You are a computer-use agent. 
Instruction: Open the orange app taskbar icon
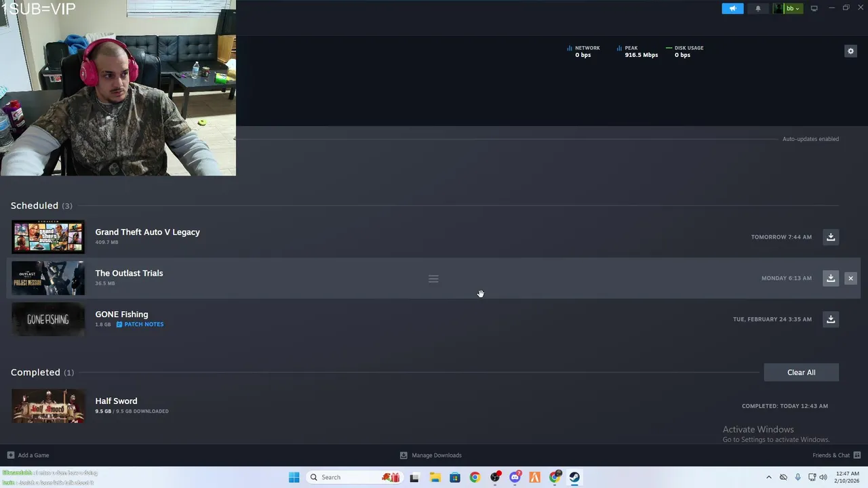(x=535, y=477)
